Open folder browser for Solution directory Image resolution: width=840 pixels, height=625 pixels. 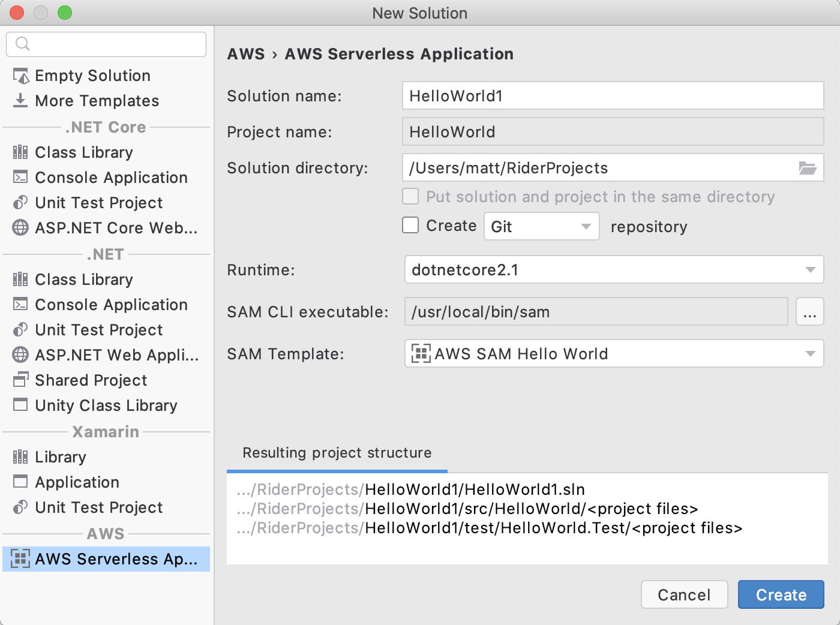[808, 168]
